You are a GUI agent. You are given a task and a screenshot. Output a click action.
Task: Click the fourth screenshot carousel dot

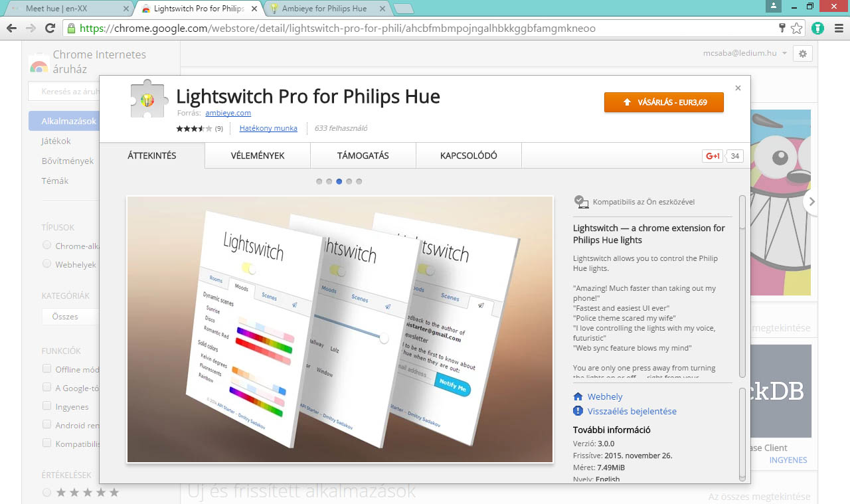349,181
